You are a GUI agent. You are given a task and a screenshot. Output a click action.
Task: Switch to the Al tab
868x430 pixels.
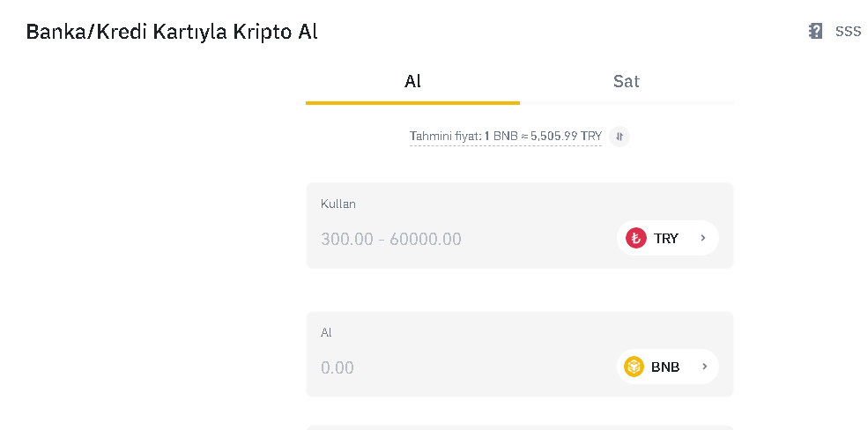coord(412,81)
